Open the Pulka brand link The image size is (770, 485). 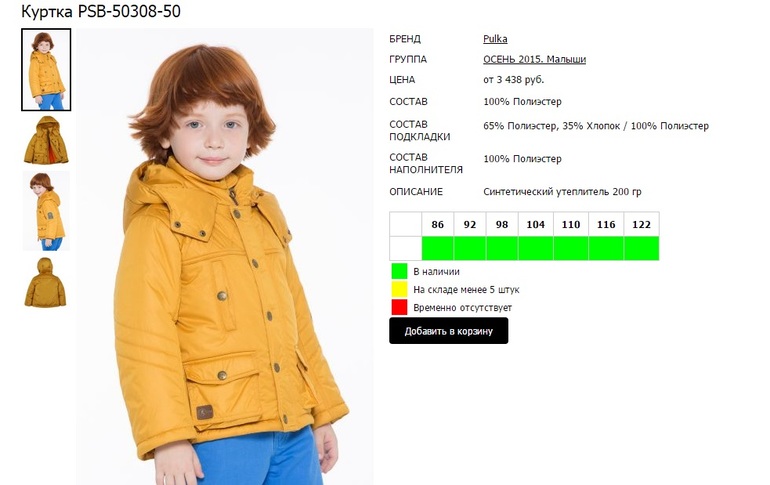(x=495, y=39)
